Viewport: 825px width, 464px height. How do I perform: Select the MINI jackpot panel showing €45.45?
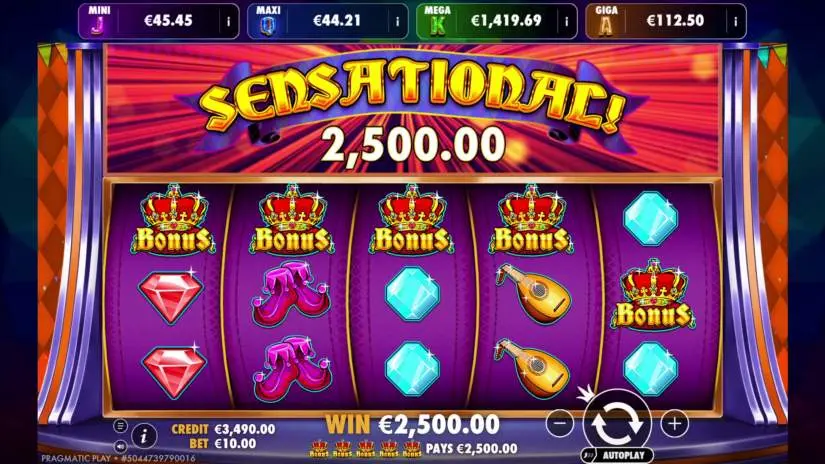pyautogui.click(x=159, y=21)
